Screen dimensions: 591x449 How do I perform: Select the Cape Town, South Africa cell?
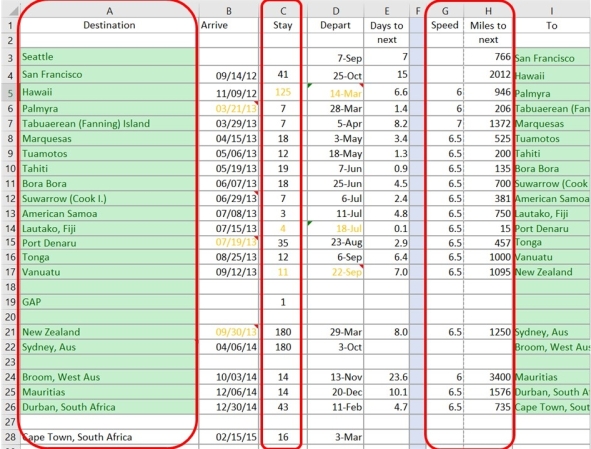[x=109, y=437]
